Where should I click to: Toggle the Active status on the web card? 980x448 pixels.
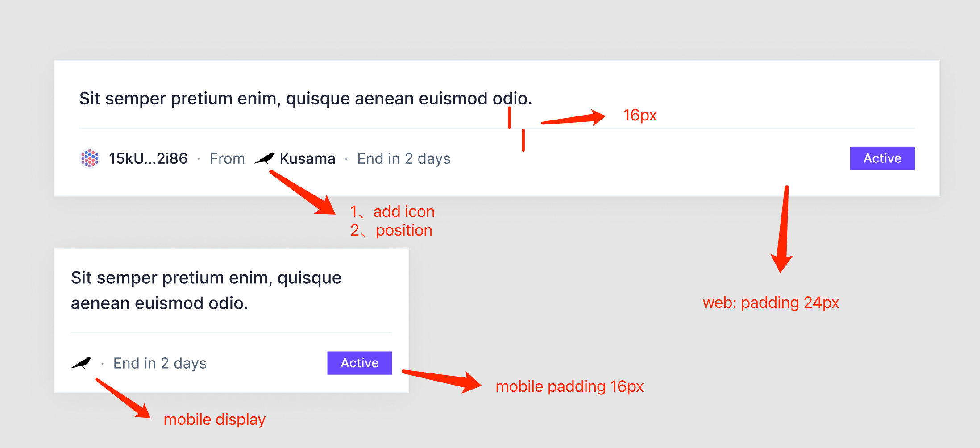882,158
